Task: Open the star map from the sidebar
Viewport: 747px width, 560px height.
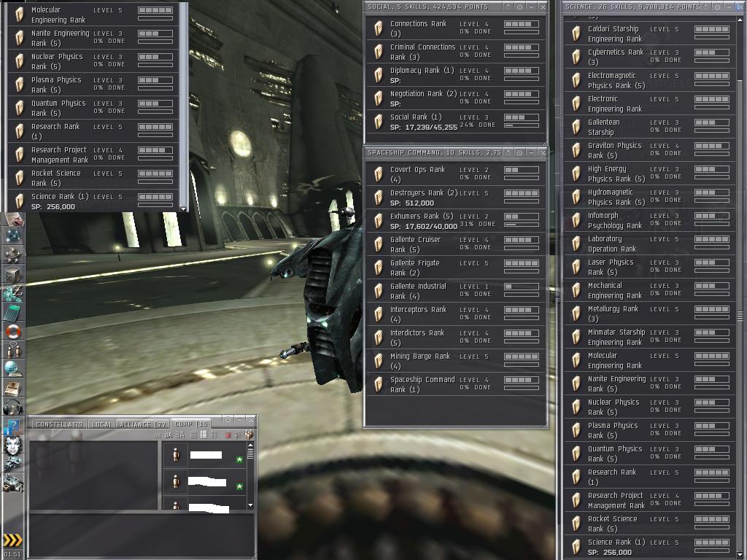Action: 13,236
